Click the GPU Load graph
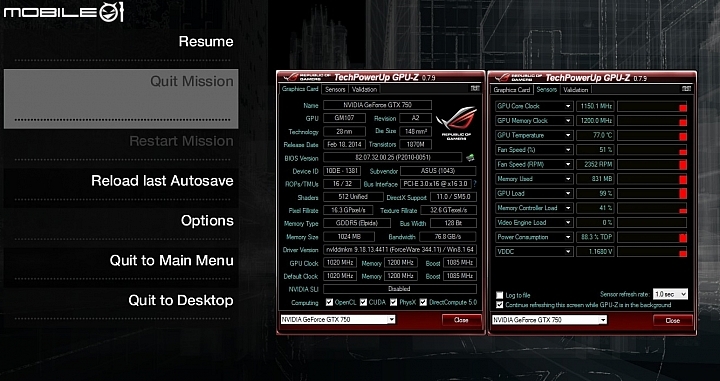This screenshot has height=381, width=720. [x=652, y=193]
